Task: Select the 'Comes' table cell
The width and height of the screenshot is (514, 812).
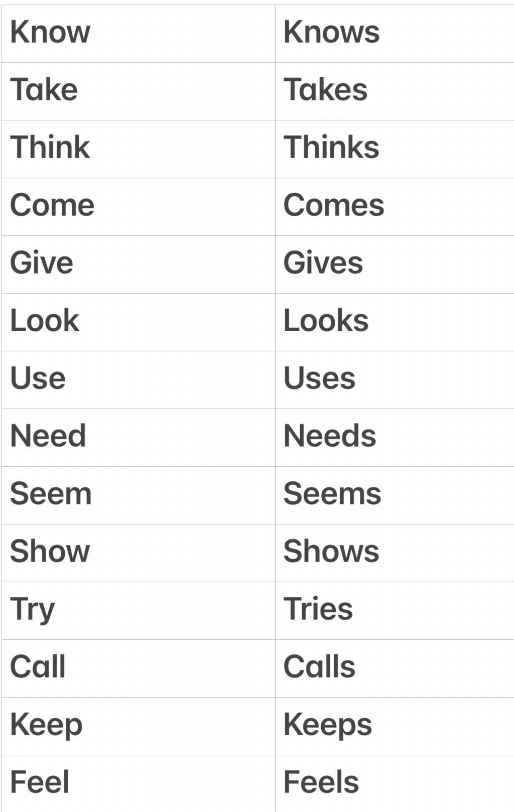Action: 395,207
